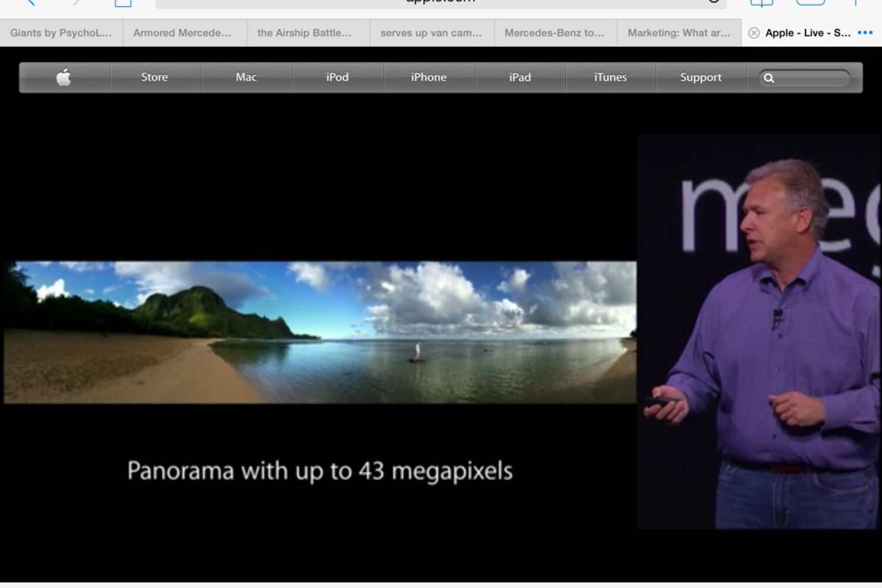Click the 'Panorama with up to 43 megapixels' caption
The image size is (882, 588).
point(320,471)
